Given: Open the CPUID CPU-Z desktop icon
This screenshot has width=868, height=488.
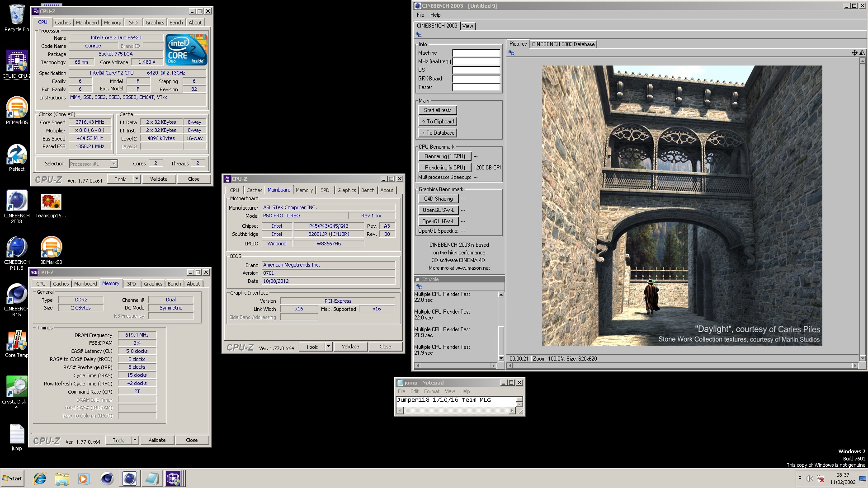Looking at the screenshot, I should [17, 65].
